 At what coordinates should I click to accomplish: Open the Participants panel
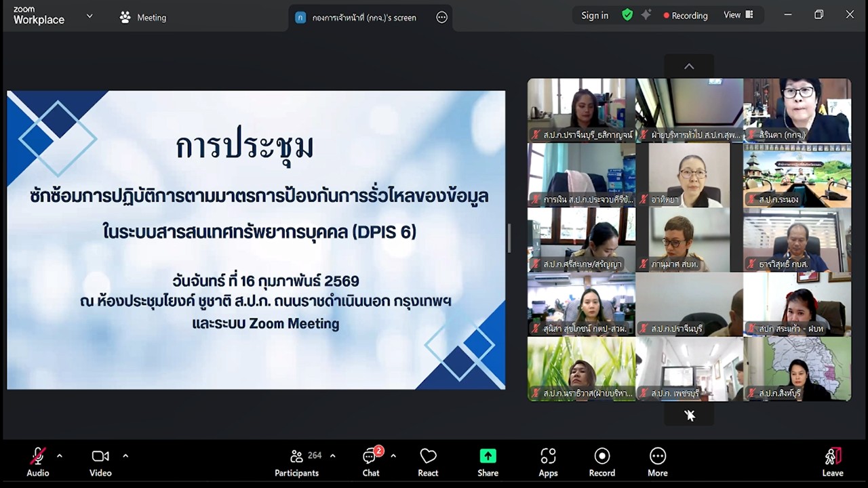click(x=296, y=461)
